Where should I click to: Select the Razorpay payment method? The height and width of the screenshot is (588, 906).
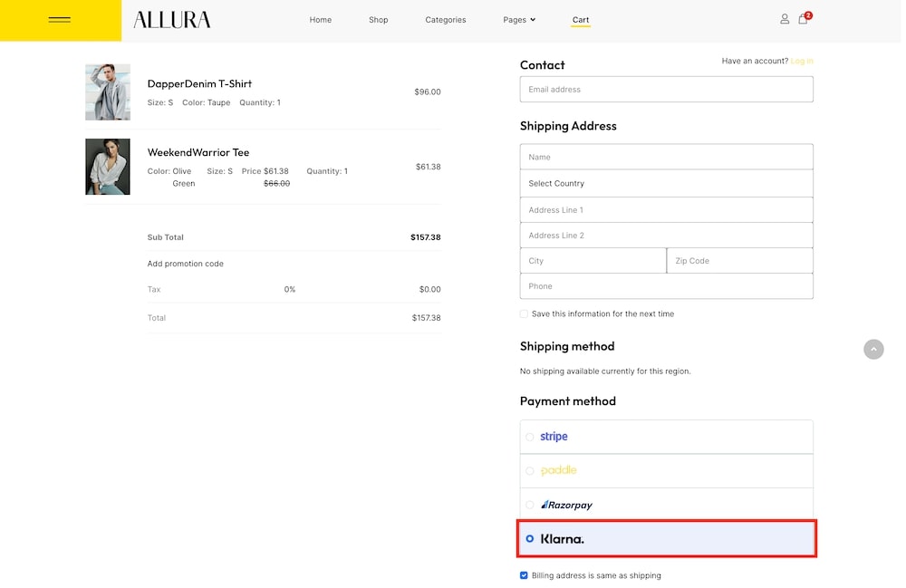(530, 505)
